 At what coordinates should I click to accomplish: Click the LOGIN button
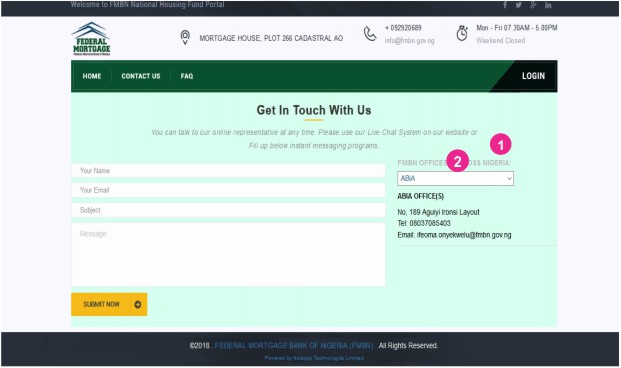tap(533, 76)
